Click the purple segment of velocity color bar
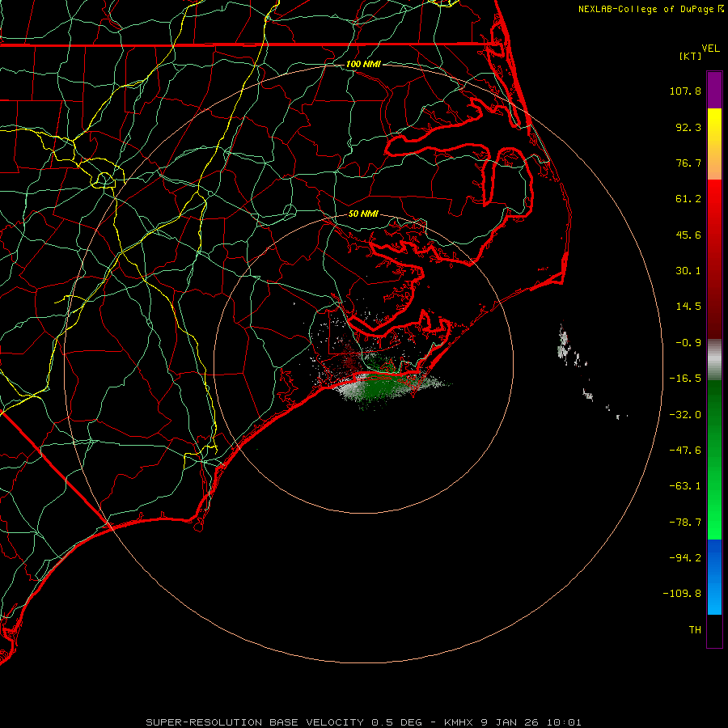728x728 pixels. (x=714, y=91)
